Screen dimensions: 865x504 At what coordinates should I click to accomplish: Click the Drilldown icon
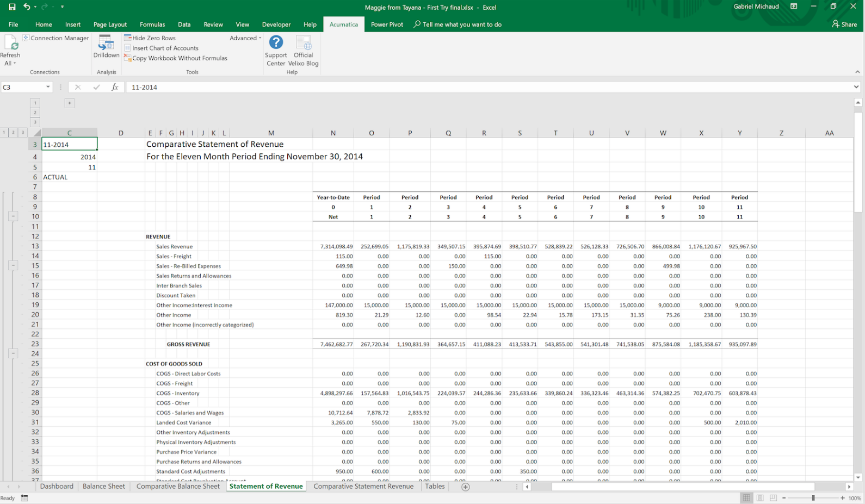pos(106,42)
